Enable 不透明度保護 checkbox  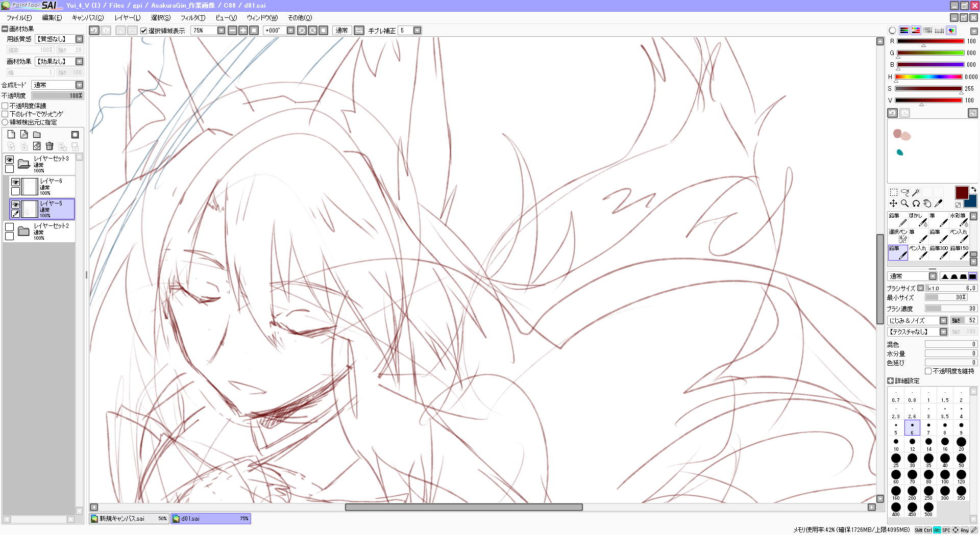pos(5,106)
